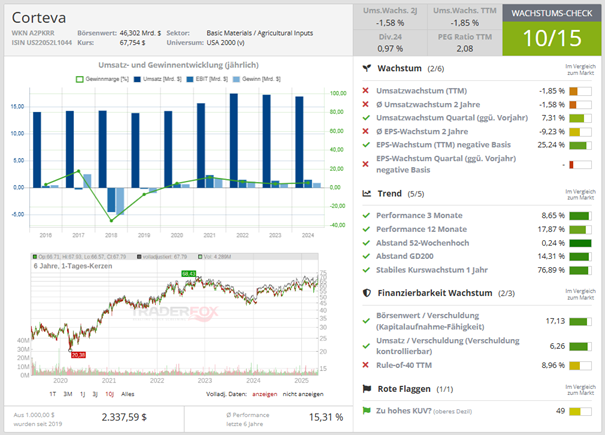
Task: Click the PEG Ratio TTM tile
Action: pos(465,42)
